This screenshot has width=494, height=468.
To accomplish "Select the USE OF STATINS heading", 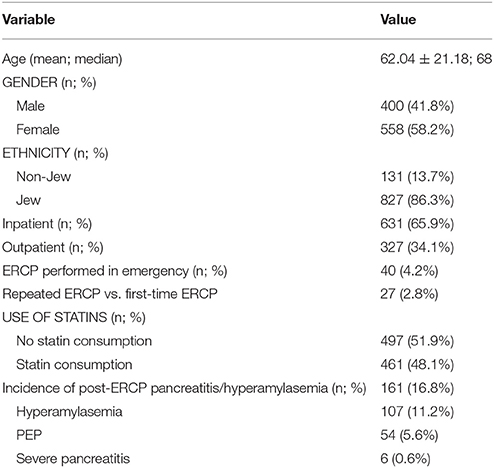I will click(74, 317).
